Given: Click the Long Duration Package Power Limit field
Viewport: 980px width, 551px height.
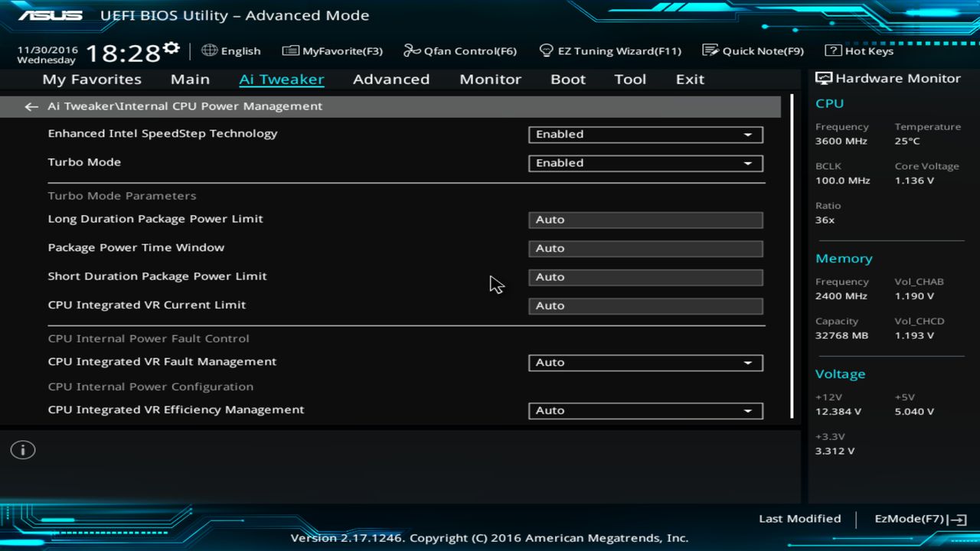Looking at the screenshot, I should (645, 220).
